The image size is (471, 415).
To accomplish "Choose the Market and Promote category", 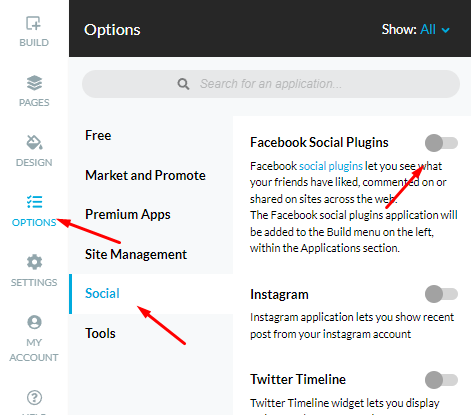I will click(145, 175).
